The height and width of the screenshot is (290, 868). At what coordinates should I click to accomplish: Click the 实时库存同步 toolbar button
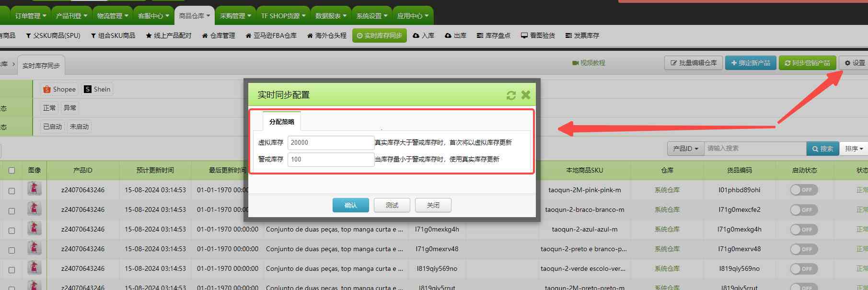coord(380,35)
